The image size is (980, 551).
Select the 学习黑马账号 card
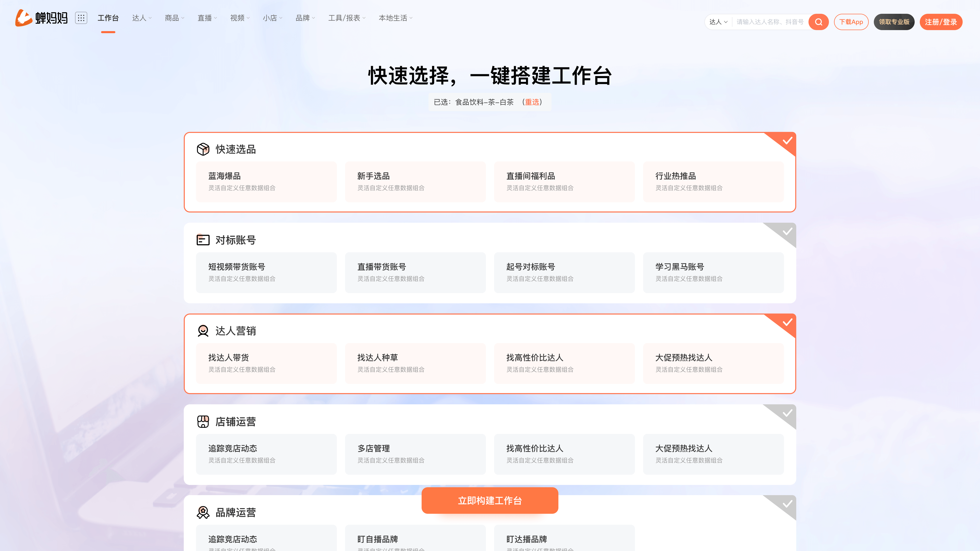713,273
